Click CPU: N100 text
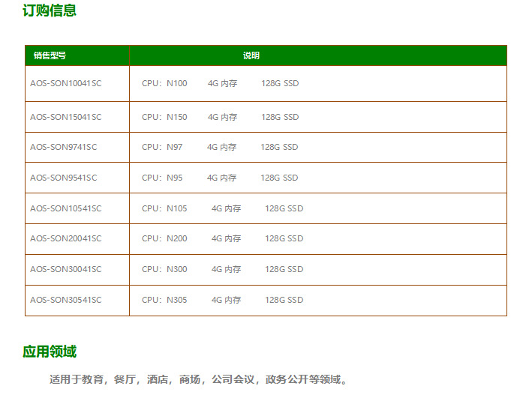The height and width of the screenshot is (404, 532). (164, 83)
